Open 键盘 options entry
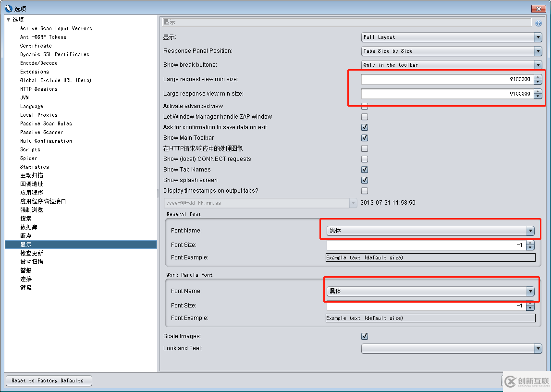 point(25,288)
